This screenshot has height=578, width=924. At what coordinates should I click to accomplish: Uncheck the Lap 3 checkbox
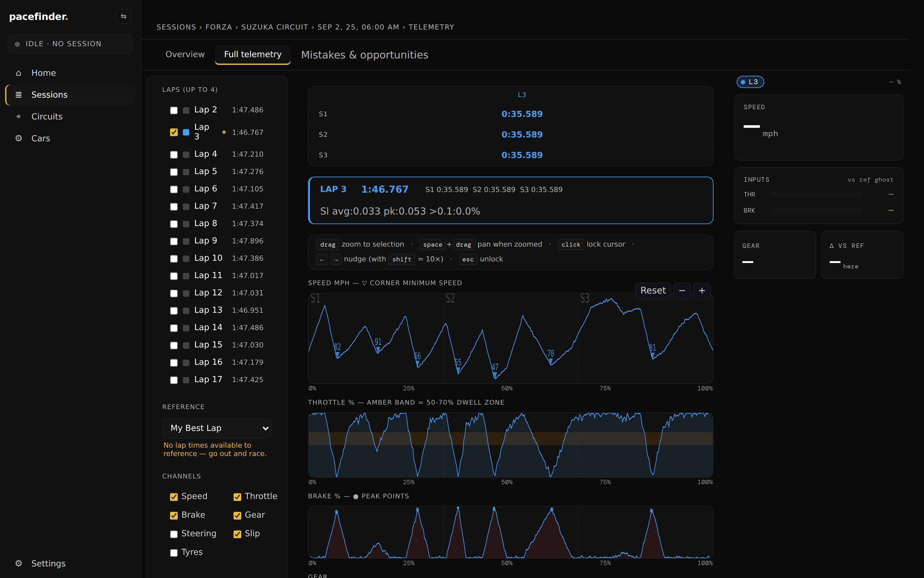click(x=174, y=132)
